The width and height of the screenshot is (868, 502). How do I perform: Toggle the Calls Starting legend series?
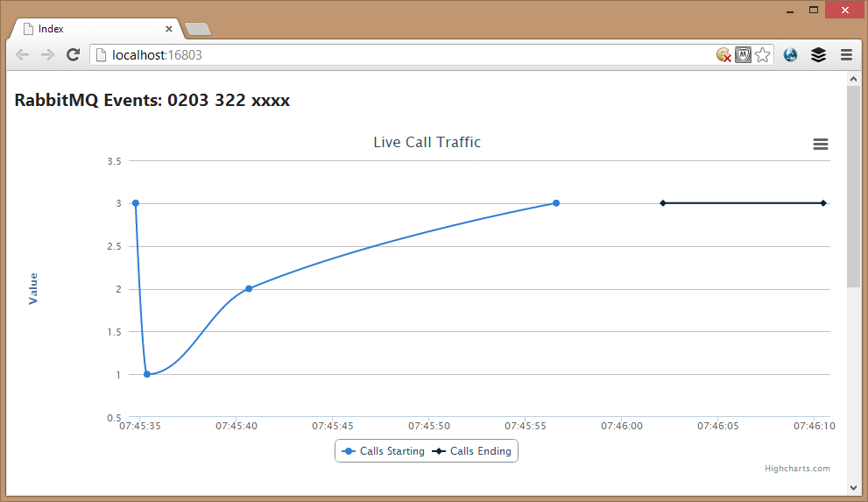383,451
